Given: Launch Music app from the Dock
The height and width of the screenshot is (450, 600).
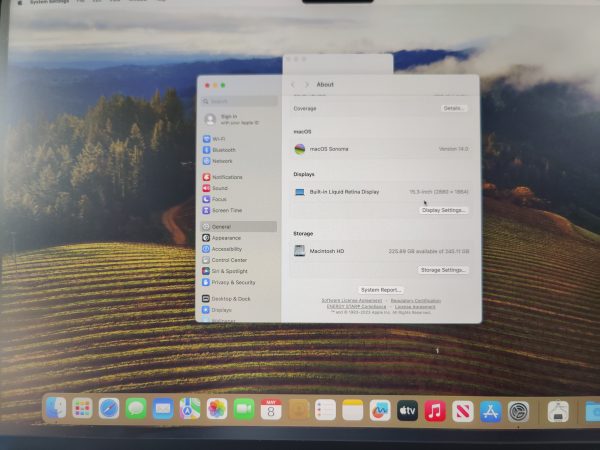Looking at the screenshot, I should [x=435, y=411].
